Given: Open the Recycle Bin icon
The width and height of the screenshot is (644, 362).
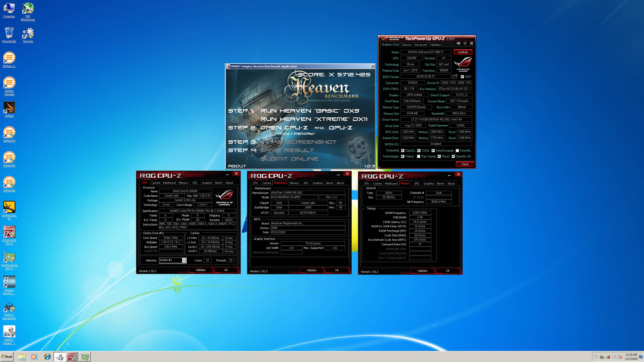Looking at the screenshot, I should [9, 35].
